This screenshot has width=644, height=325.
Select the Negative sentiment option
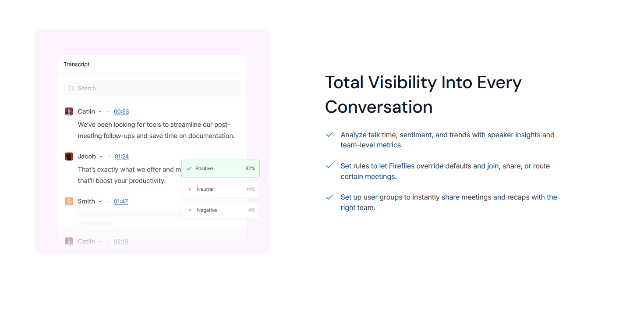click(220, 210)
